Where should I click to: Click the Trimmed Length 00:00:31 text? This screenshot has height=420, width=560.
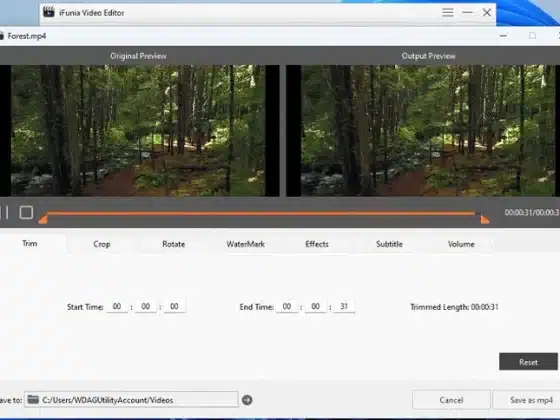click(x=454, y=307)
